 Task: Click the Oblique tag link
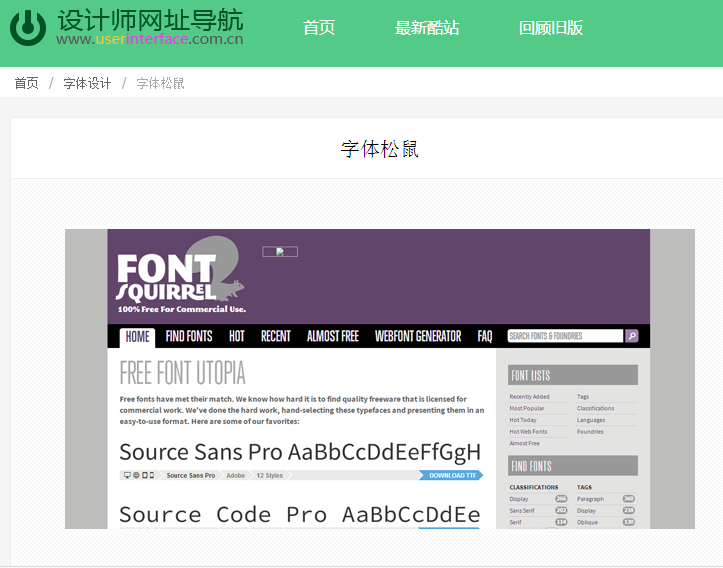tap(587, 522)
